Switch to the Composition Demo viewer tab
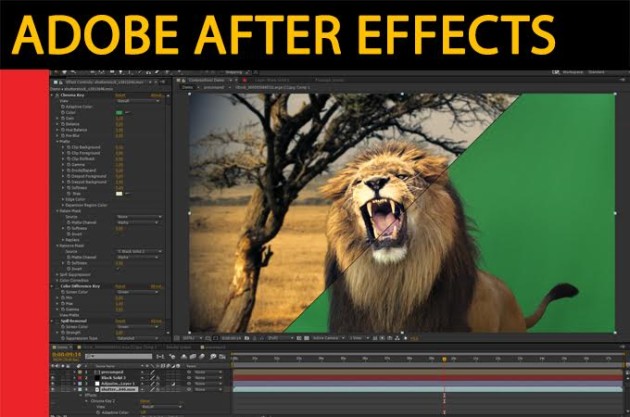 [209, 80]
